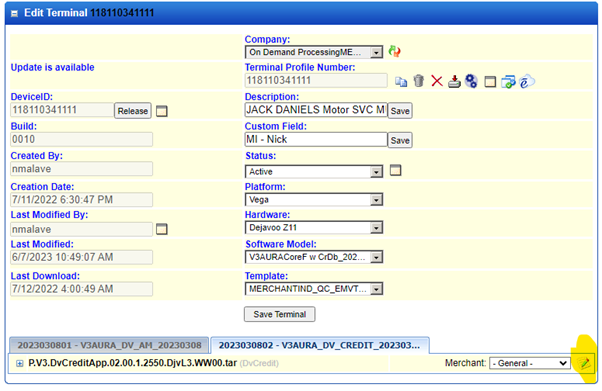Screen dimensions: 602x391
Task: Click the download-to-drive icon
Action: (454, 81)
